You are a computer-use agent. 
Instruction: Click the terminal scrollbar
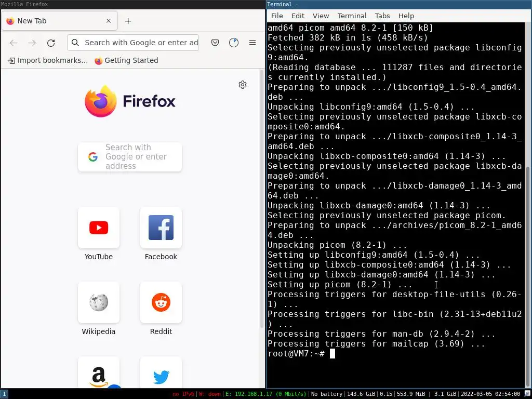click(x=528, y=277)
